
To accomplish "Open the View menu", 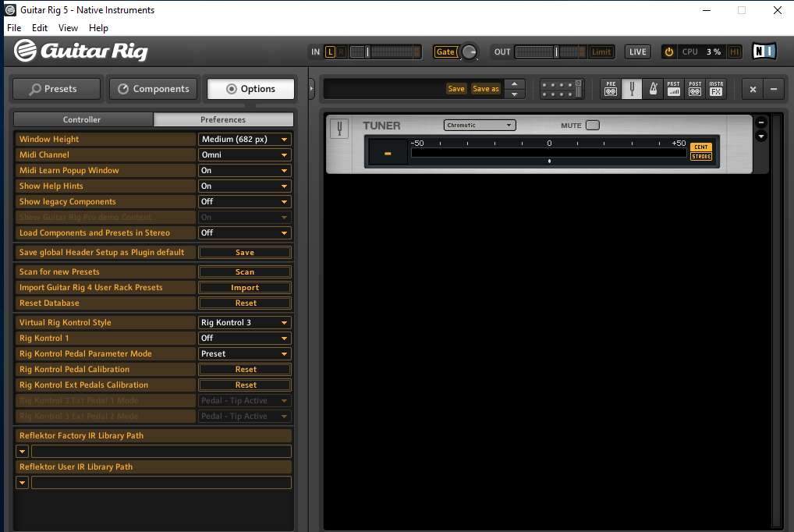I will pos(68,28).
